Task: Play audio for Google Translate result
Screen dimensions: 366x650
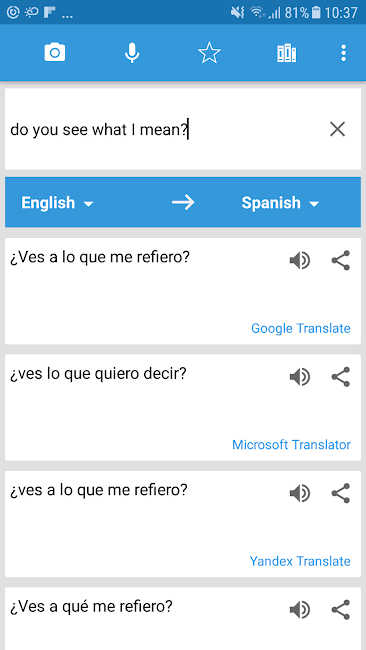Action: point(299,261)
